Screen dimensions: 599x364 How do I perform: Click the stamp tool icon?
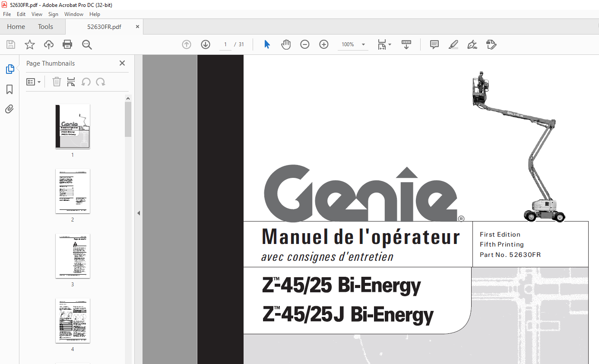tap(491, 44)
